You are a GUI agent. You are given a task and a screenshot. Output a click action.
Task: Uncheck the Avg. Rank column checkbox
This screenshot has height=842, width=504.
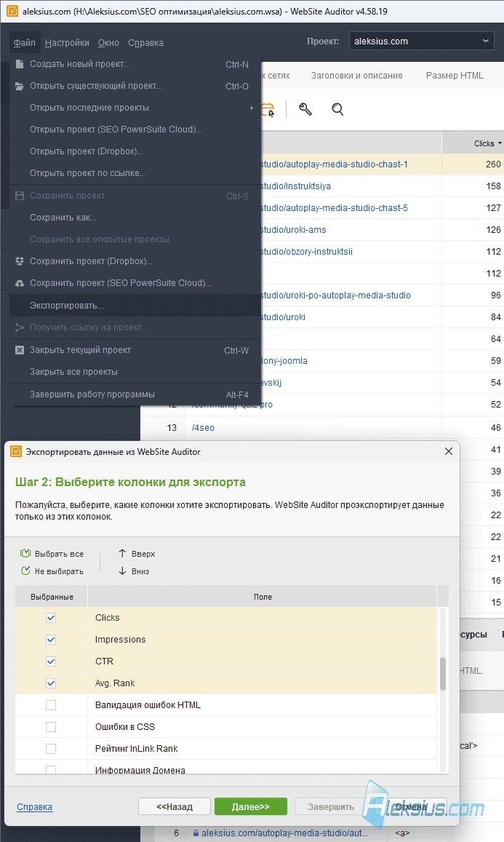tap(51, 683)
